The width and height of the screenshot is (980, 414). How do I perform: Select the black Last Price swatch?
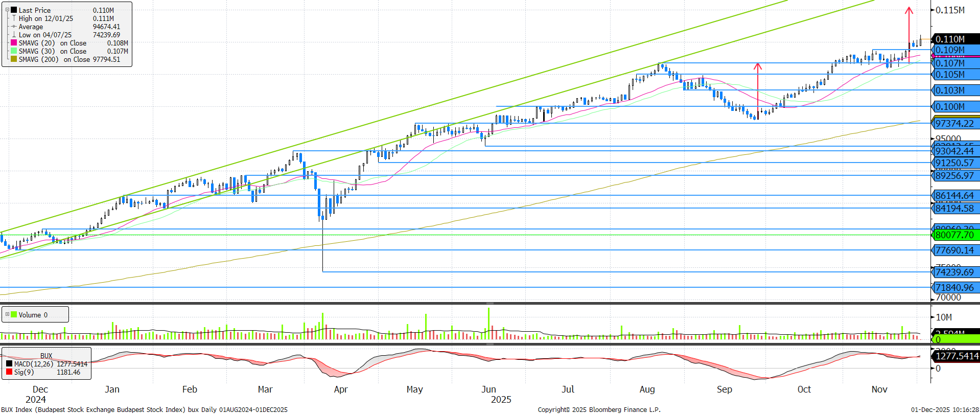(14, 10)
